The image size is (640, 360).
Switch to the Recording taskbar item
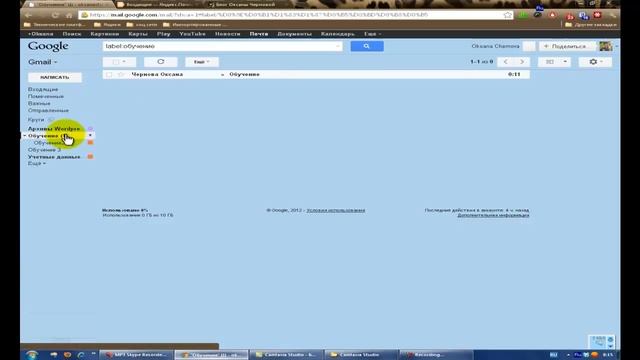click(435, 355)
